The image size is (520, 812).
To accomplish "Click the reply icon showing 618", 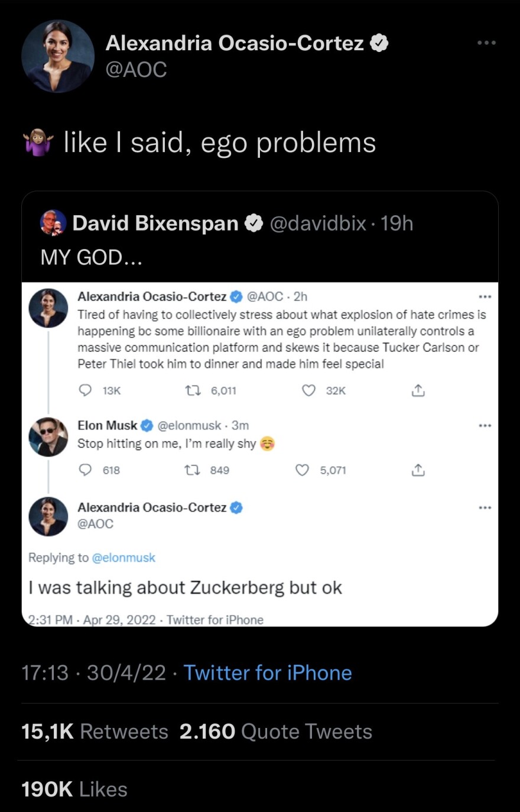I will pos(86,470).
